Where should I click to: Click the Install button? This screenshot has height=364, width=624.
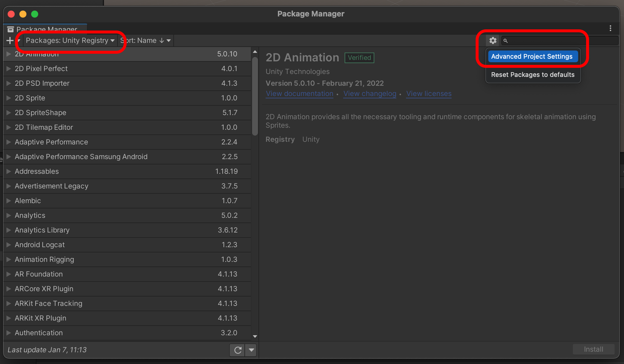pos(593,349)
